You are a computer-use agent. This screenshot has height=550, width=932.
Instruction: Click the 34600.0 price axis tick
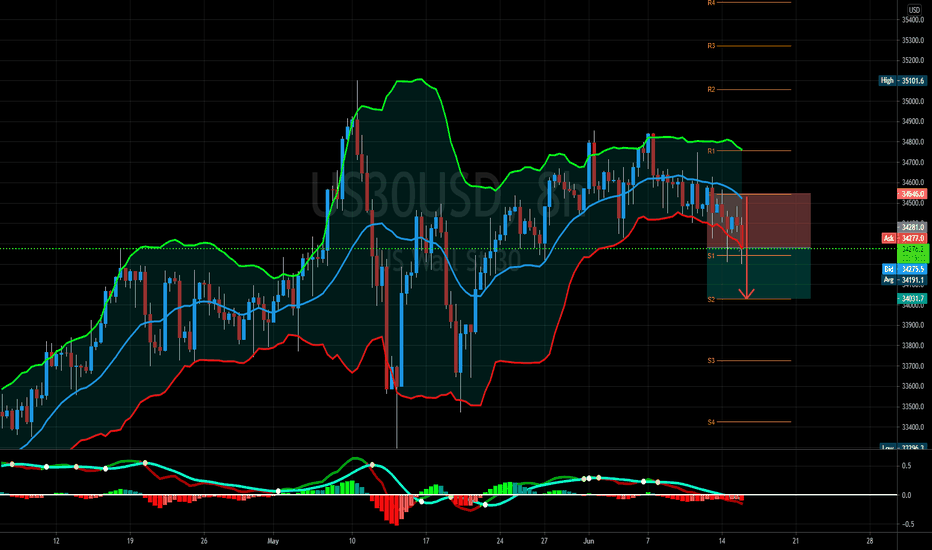coord(913,183)
